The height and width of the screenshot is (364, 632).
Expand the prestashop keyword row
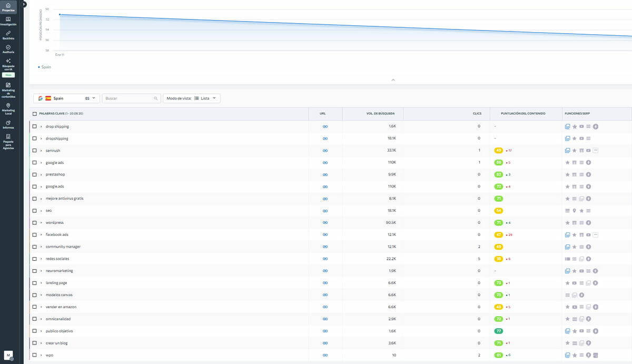pos(41,174)
